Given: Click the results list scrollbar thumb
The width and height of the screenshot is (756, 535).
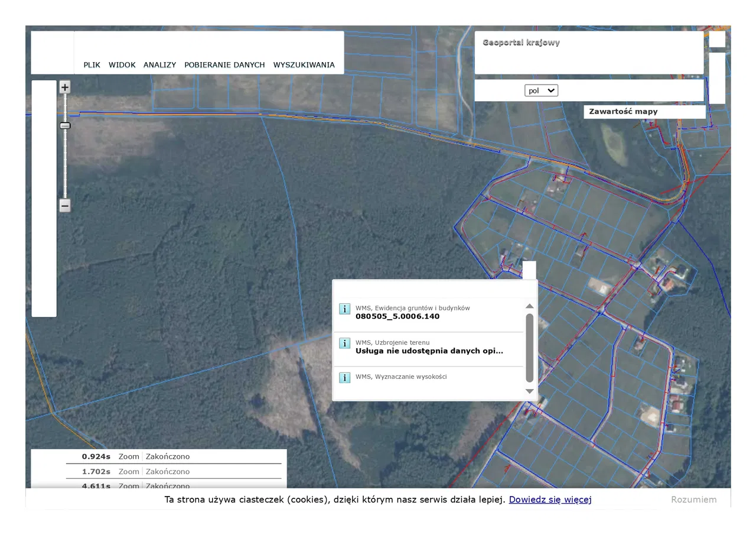Looking at the screenshot, I should tap(530, 348).
